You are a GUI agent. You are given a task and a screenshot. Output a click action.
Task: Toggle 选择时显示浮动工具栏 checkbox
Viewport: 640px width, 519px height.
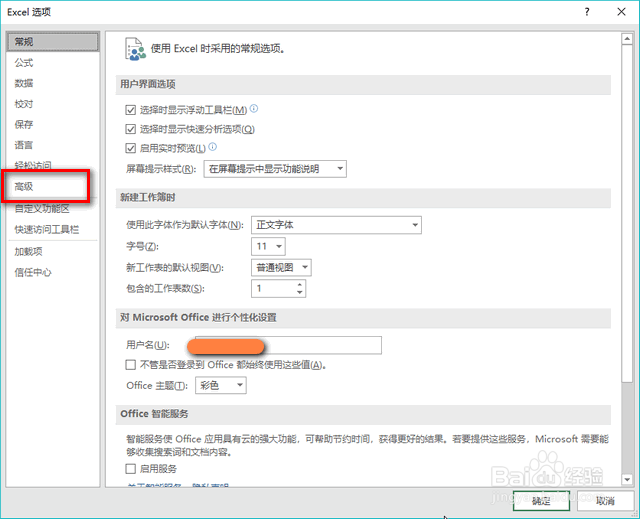click(131, 110)
